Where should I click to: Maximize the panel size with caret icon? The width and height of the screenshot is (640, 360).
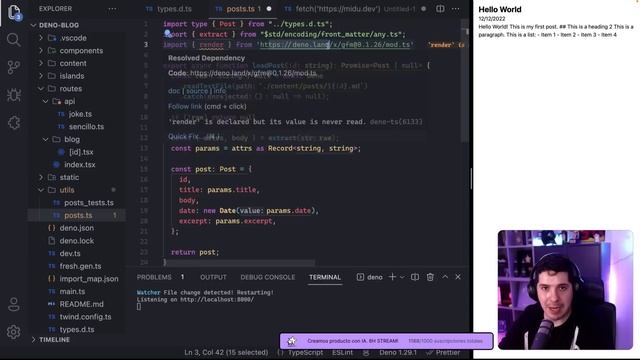coord(445,277)
